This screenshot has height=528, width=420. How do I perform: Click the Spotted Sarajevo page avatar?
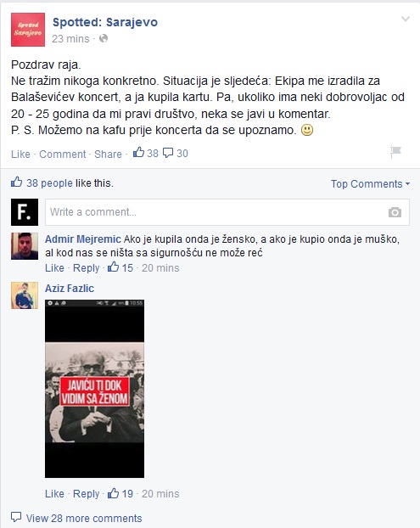pos(28,30)
